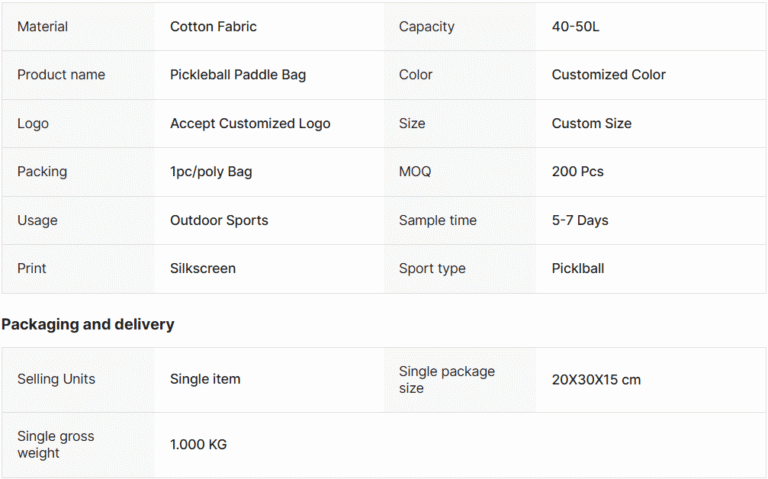
Task: Click the 1.000 KG gross weight
Action: click(198, 444)
